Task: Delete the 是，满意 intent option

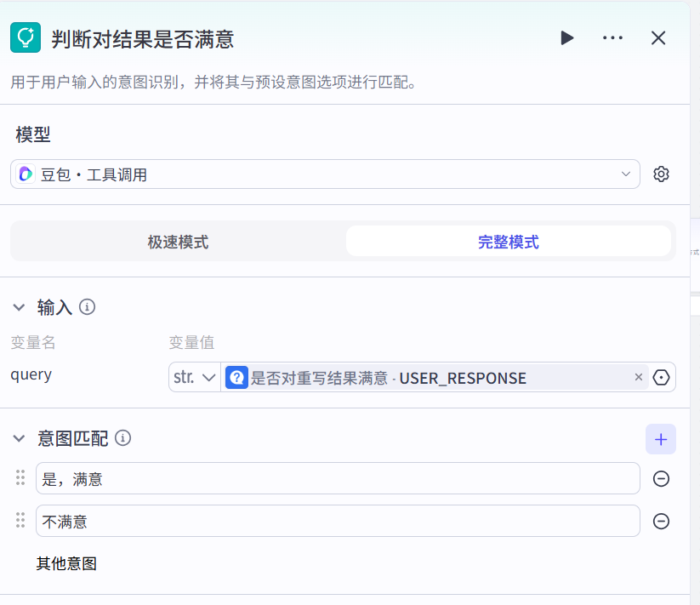Action: click(x=661, y=479)
